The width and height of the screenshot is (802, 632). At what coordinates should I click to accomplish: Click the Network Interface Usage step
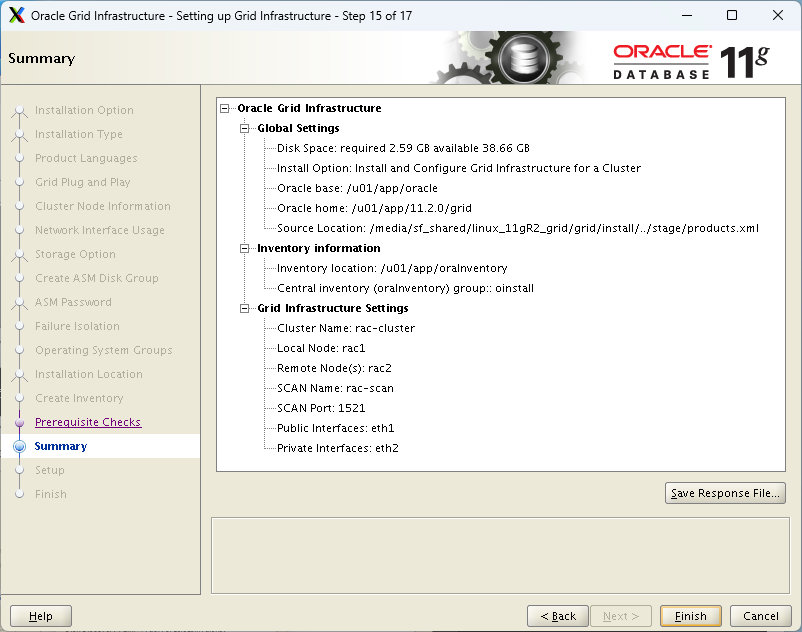click(100, 231)
